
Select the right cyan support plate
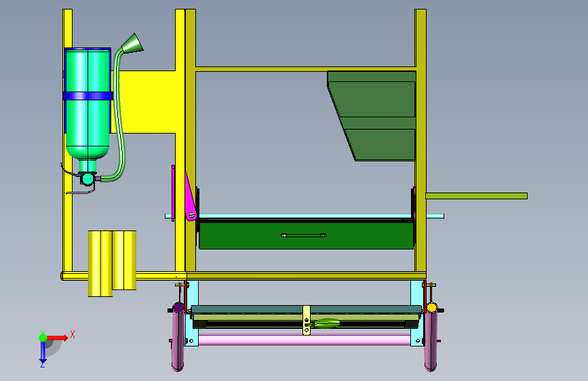(x=417, y=313)
